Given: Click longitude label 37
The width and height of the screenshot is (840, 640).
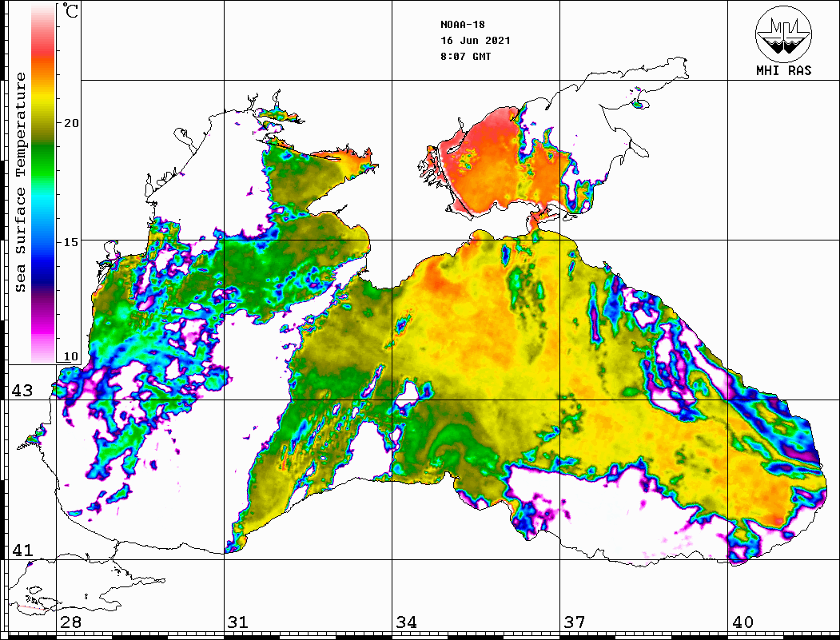Looking at the screenshot, I should coord(575,622).
